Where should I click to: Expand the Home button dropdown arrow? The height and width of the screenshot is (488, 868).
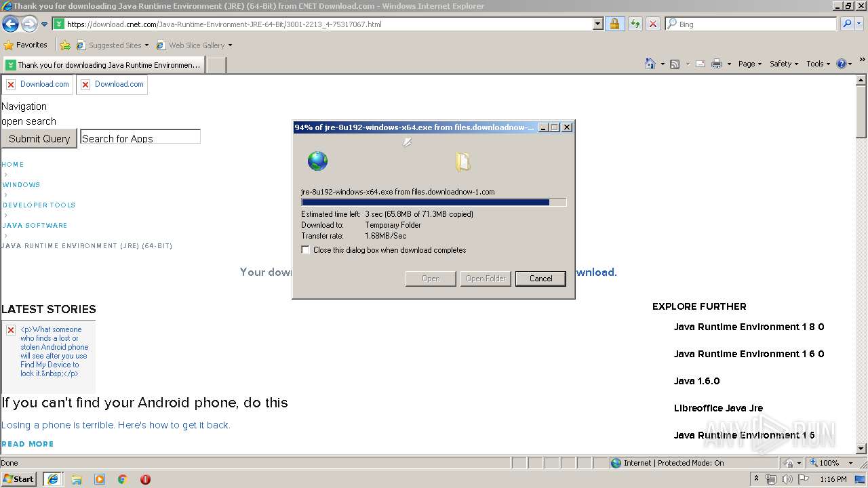[x=662, y=64]
